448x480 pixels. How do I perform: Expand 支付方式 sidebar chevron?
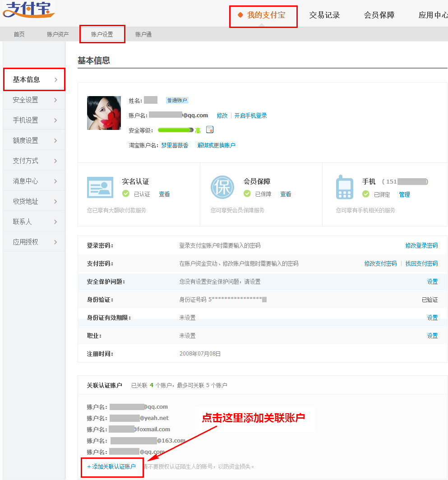point(55,161)
